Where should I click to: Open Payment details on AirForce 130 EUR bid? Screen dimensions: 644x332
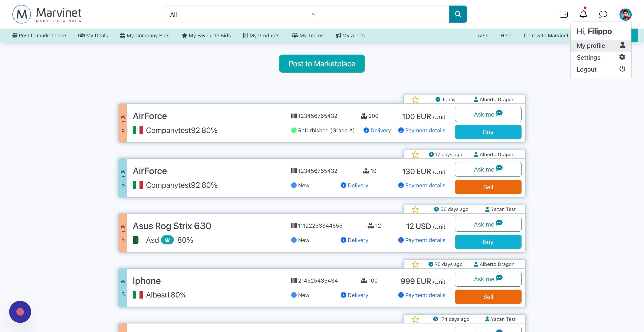422,185
